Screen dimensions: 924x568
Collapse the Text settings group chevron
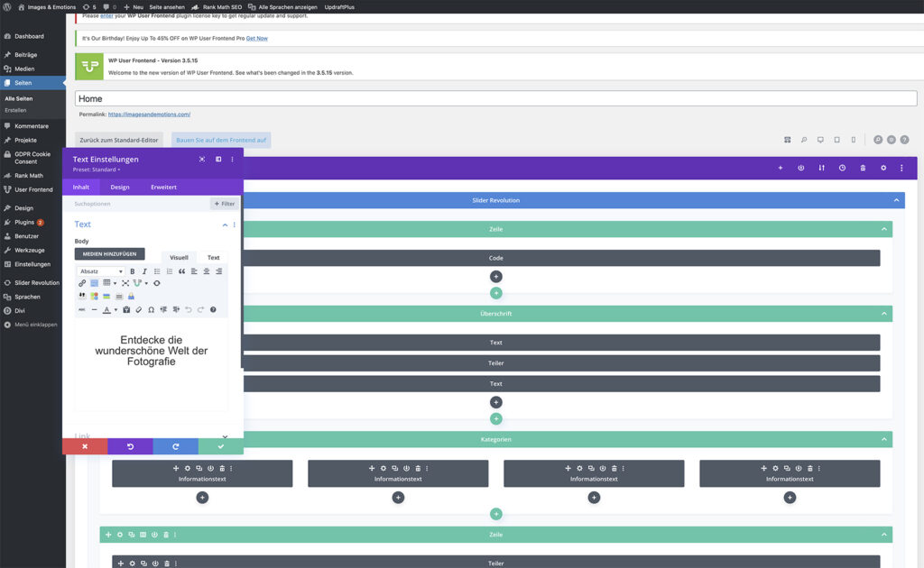[x=225, y=224]
